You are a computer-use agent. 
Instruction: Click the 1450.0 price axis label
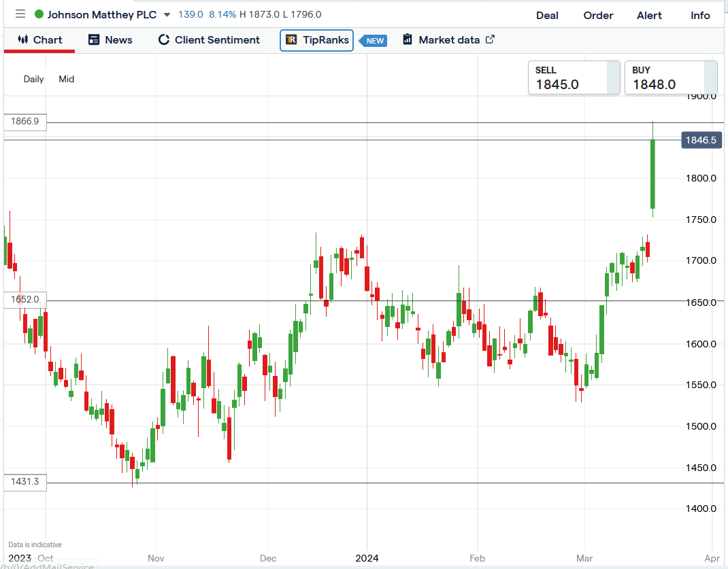click(x=701, y=468)
